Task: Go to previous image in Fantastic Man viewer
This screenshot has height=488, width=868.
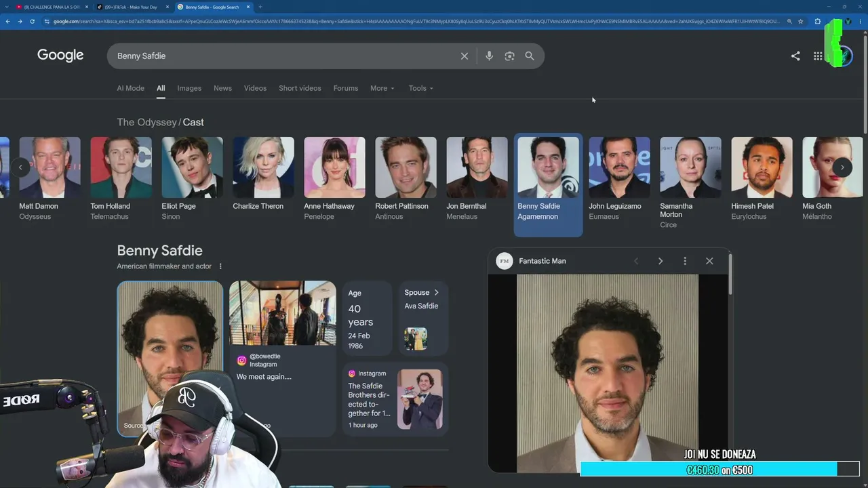Action: (x=636, y=261)
